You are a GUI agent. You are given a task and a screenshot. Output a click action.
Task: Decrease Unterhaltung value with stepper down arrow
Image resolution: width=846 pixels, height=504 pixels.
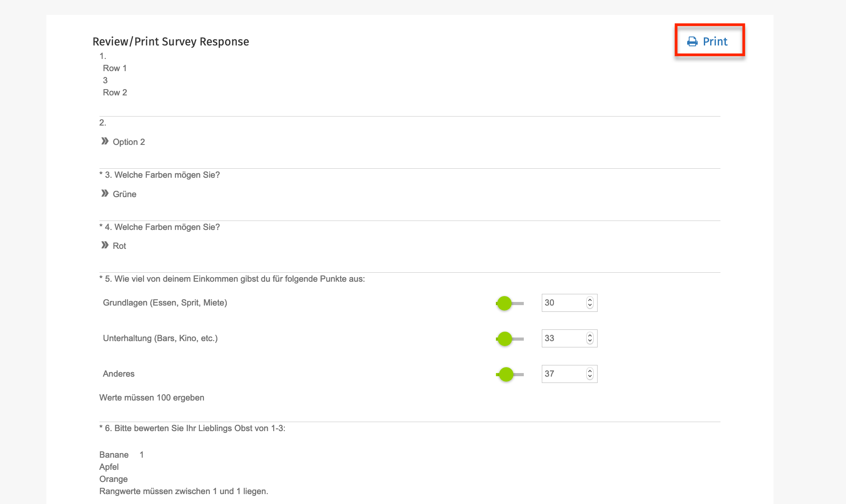click(590, 342)
